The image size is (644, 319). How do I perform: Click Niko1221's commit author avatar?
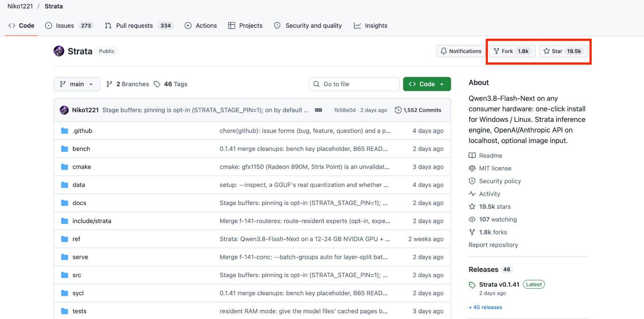(64, 110)
